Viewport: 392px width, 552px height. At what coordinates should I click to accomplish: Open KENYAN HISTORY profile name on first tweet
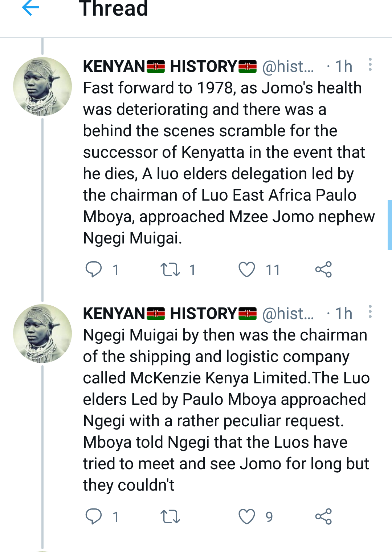click(170, 67)
